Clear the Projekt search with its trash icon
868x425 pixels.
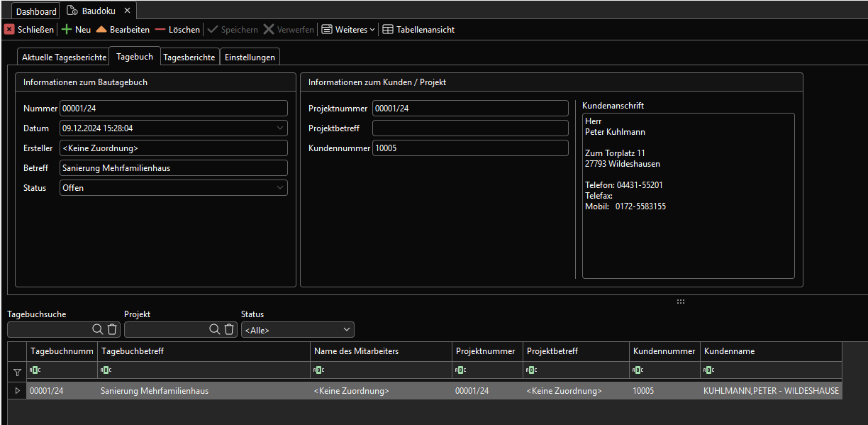[229, 329]
